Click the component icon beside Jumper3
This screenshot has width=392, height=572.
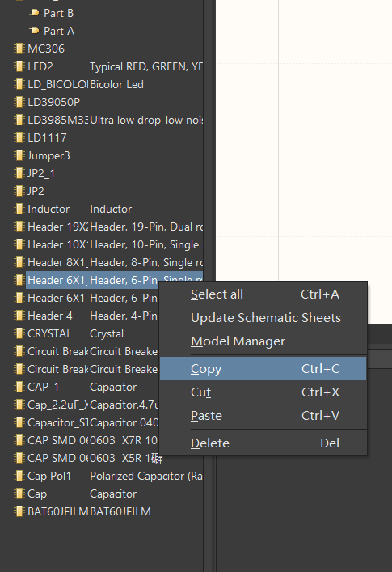pyautogui.click(x=19, y=155)
